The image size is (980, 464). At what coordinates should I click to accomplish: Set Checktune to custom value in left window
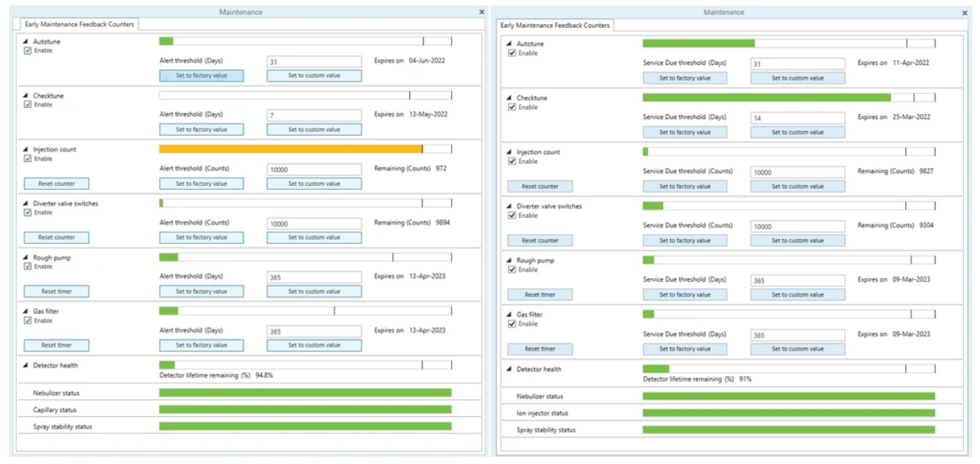314,130
